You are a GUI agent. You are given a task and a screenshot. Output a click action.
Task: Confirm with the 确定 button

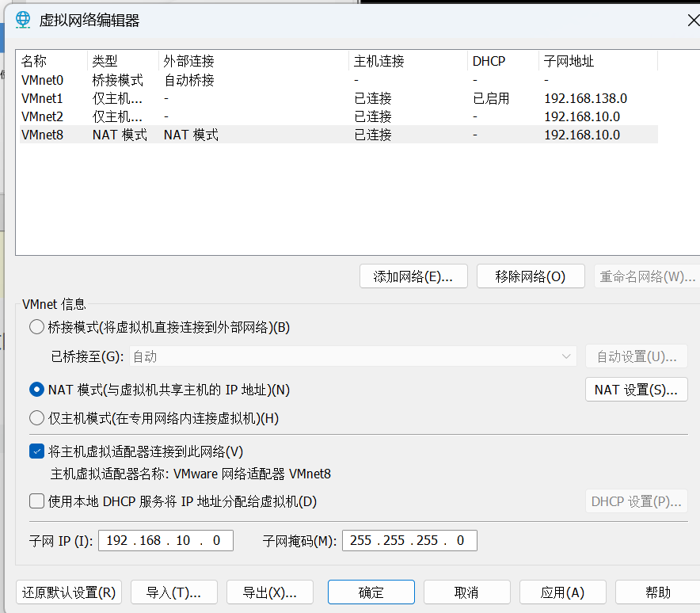tap(371, 592)
